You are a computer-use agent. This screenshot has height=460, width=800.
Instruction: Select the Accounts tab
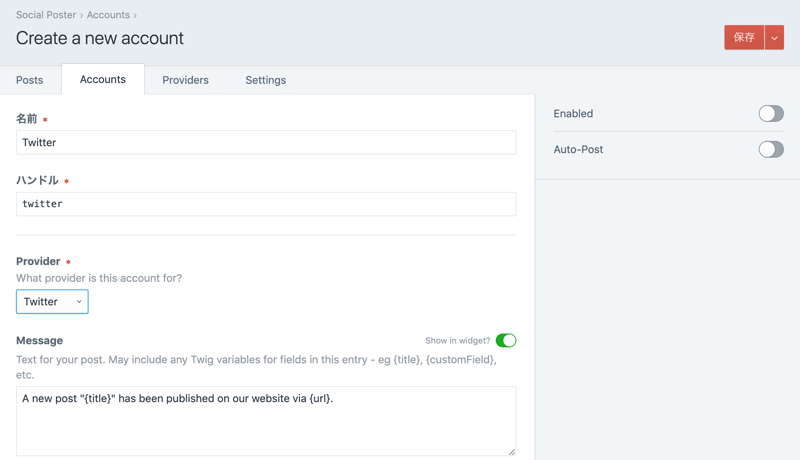(x=103, y=80)
